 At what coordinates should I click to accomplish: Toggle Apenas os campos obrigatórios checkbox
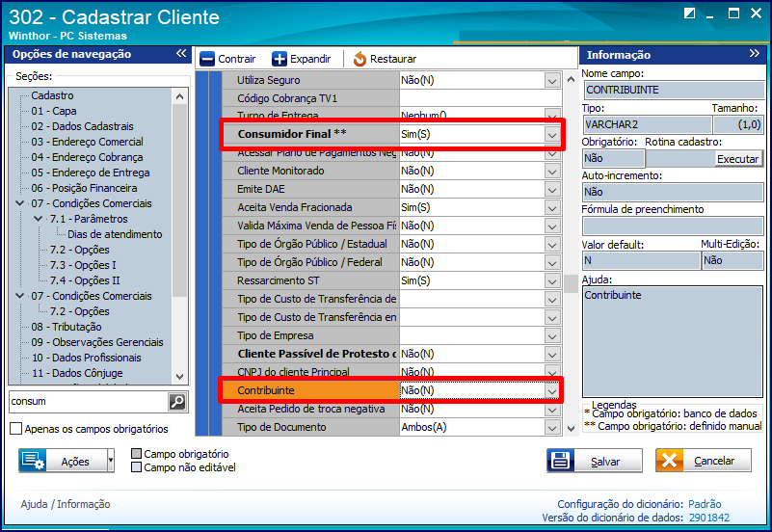pos(15,429)
